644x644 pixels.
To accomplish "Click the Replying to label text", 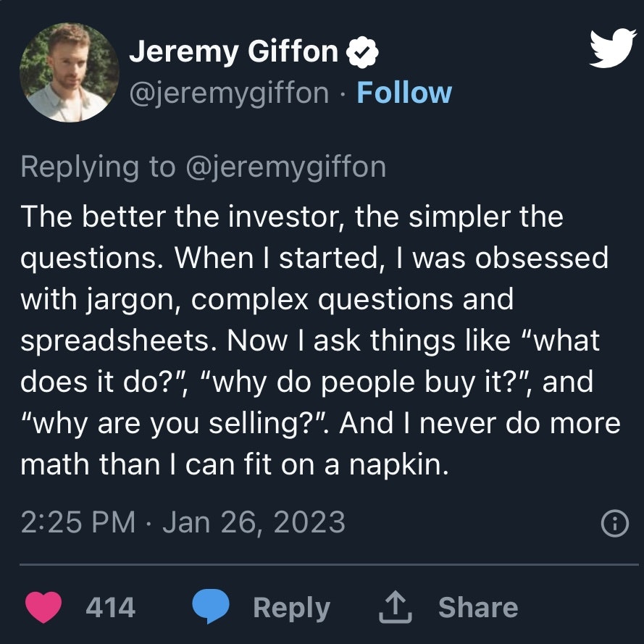I will point(99,167).
